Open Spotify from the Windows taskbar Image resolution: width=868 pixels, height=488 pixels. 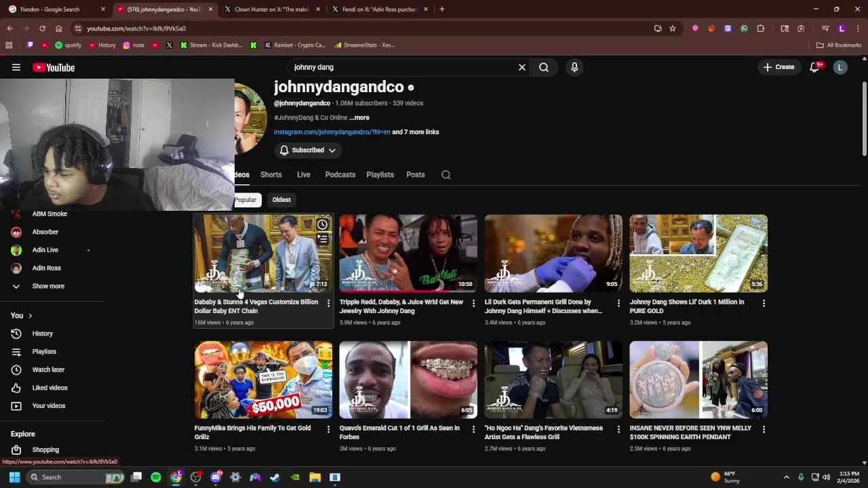click(156, 477)
